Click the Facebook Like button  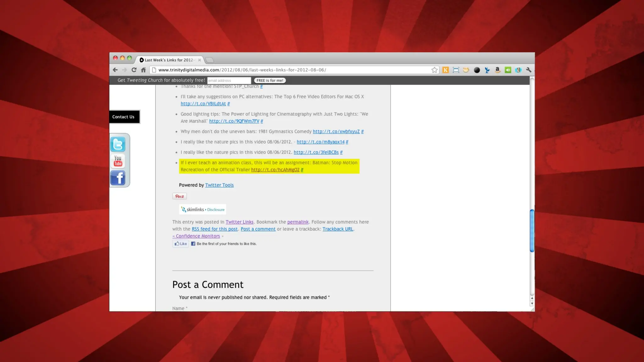click(x=181, y=244)
